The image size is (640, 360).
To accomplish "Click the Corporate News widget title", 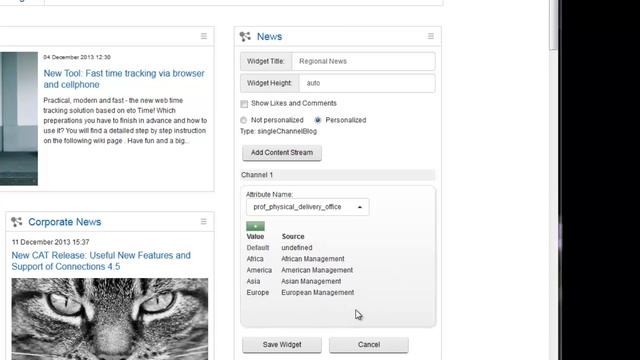I will coord(64,222).
